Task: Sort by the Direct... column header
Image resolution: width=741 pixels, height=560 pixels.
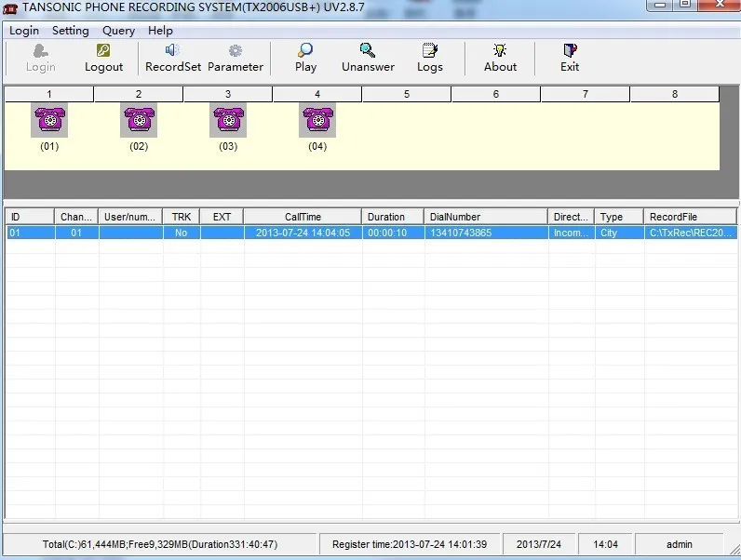Action: point(571,217)
